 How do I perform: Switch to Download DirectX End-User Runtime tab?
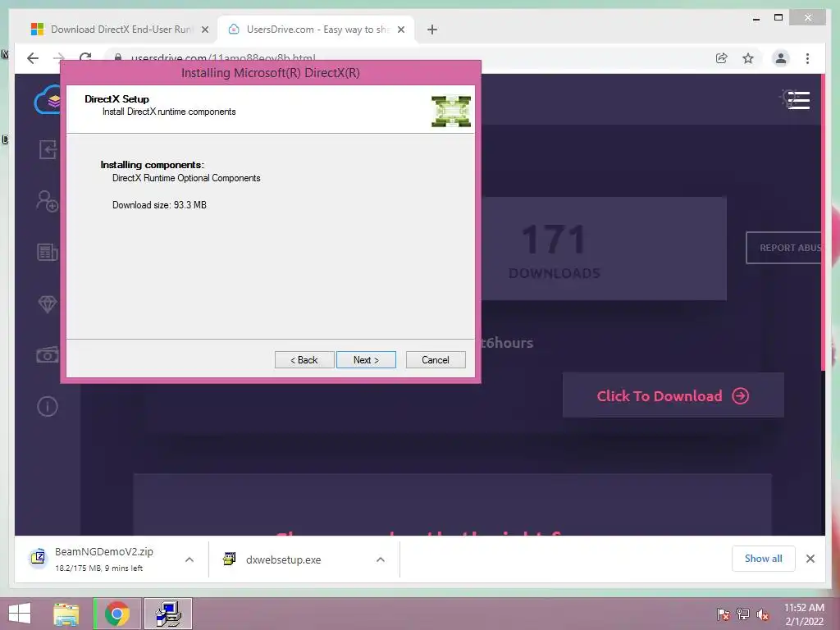(x=120, y=30)
